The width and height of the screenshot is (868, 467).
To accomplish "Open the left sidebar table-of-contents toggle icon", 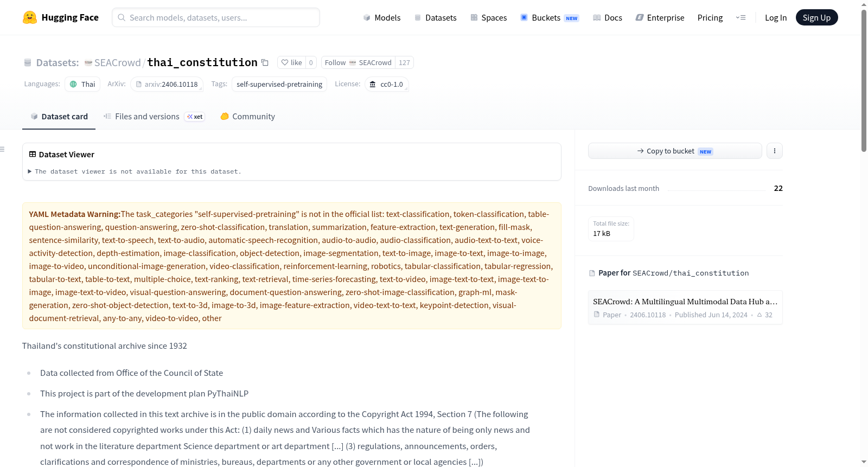I will [2, 149].
